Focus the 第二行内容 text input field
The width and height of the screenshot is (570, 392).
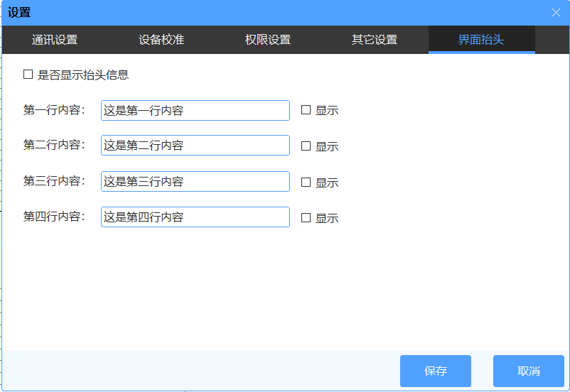[195, 145]
